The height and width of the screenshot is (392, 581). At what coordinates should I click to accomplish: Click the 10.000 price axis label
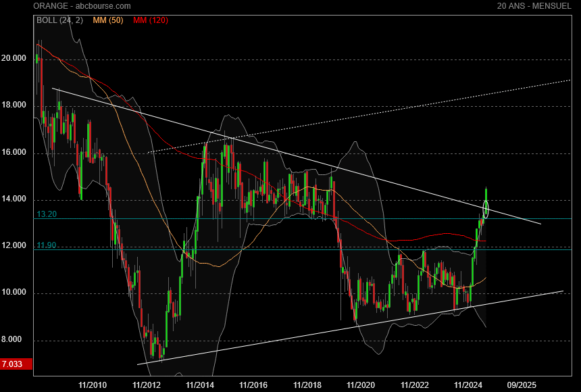pos(14,292)
